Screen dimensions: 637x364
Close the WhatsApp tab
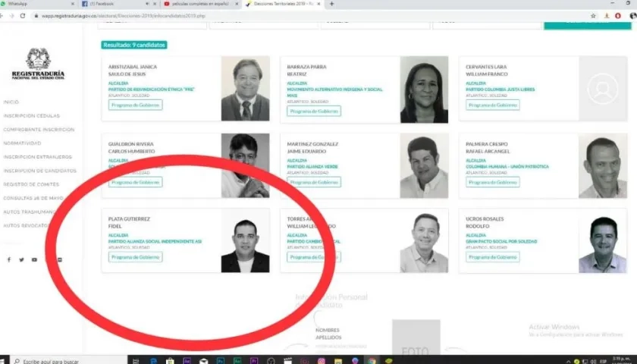[x=73, y=4]
